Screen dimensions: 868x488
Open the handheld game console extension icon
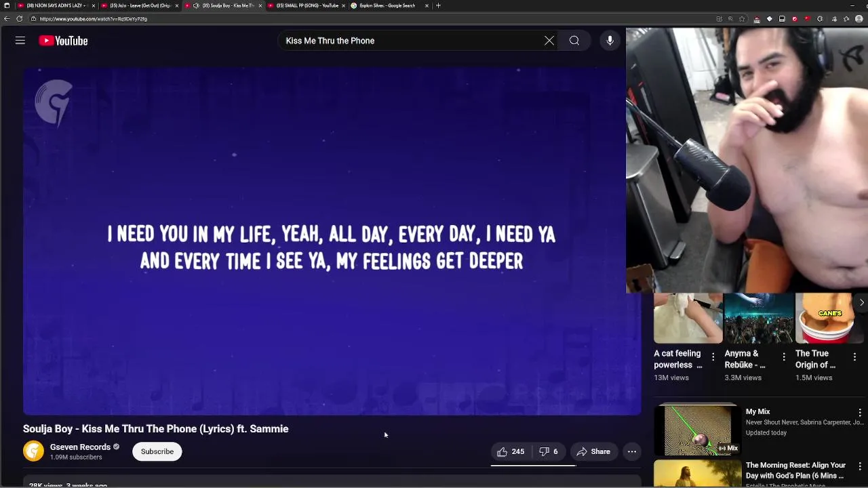point(782,19)
